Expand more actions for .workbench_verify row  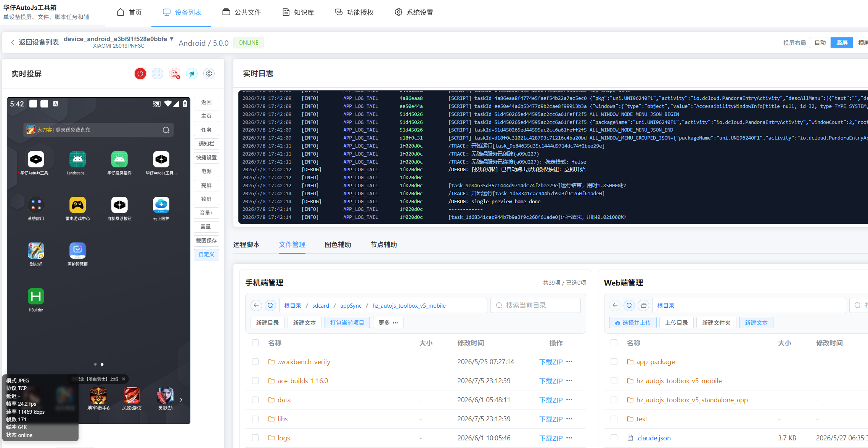(569, 361)
